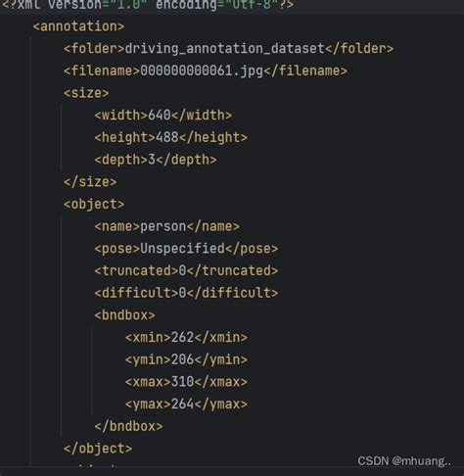This screenshot has height=476, width=464.
Task: Click the difficult tag line
Action: click(x=186, y=293)
